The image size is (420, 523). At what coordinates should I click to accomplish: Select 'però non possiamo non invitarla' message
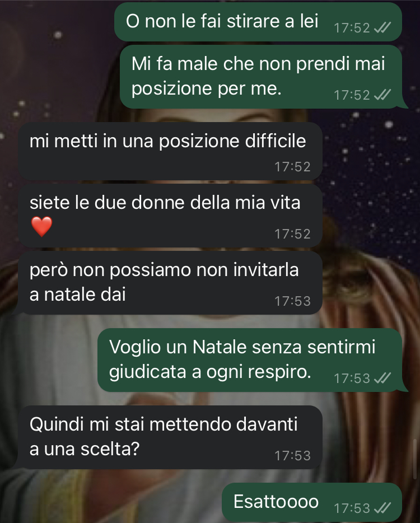click(x=170, y=283)
